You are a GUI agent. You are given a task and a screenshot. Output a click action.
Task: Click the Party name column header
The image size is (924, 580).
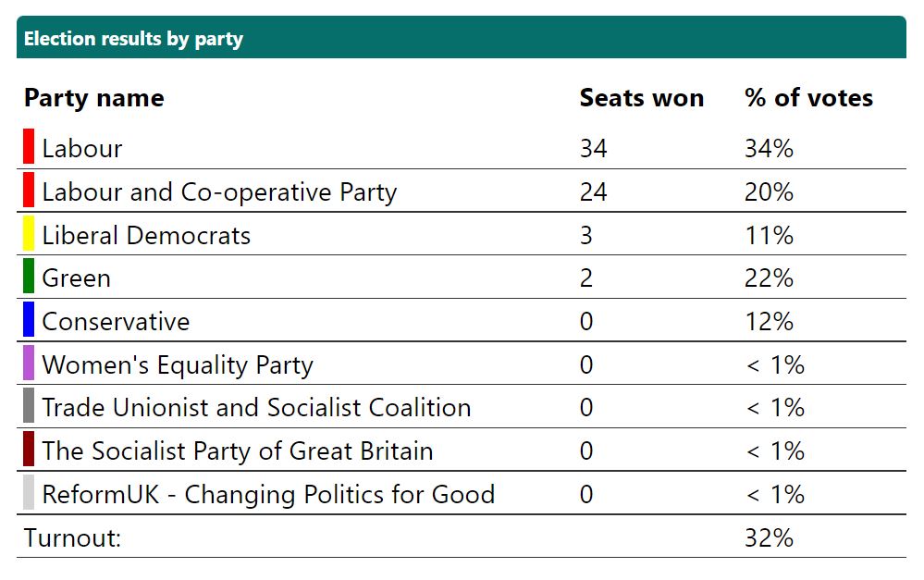tap(93, 98)
